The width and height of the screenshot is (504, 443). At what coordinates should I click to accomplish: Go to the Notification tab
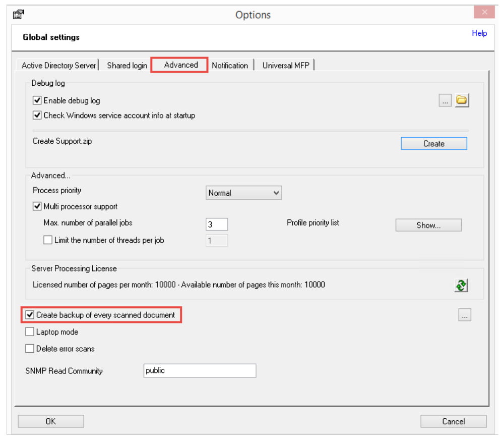click(x=230, y=65)
